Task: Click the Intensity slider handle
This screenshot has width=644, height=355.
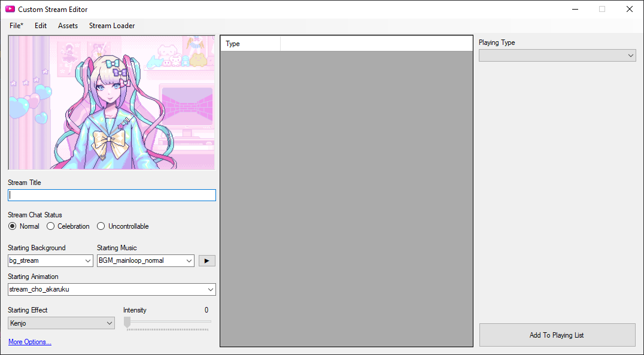Action: [x=126, y=323]
